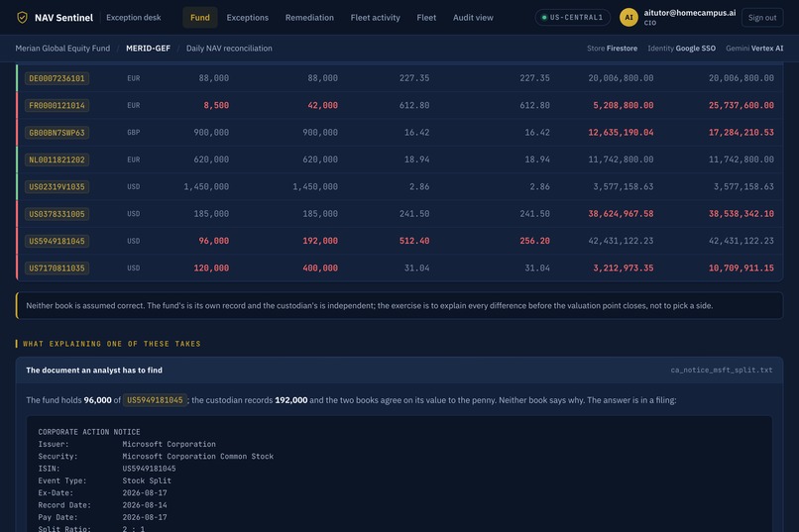Select the US5949181045 ISIN tag in the table
Screen dimensions: 799x532
pos(57,241)
